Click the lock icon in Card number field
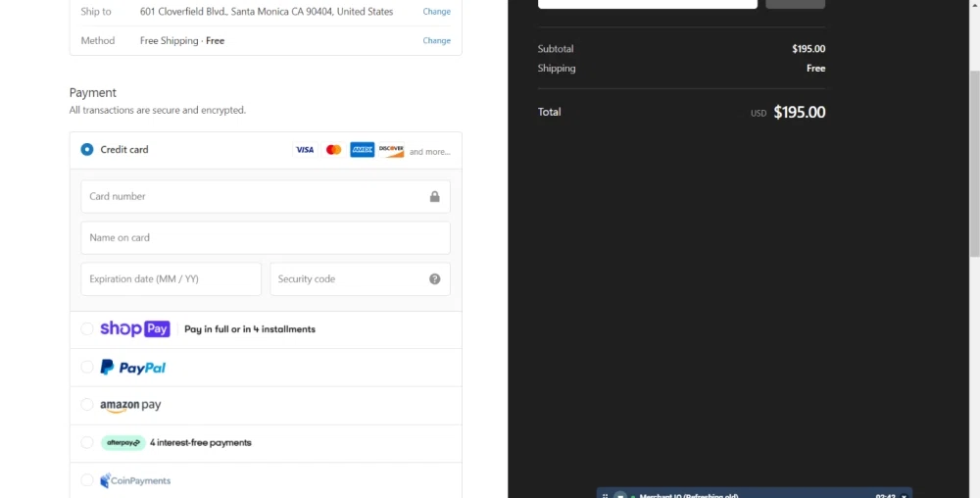 pyautogui.click(x=434, y=197)
